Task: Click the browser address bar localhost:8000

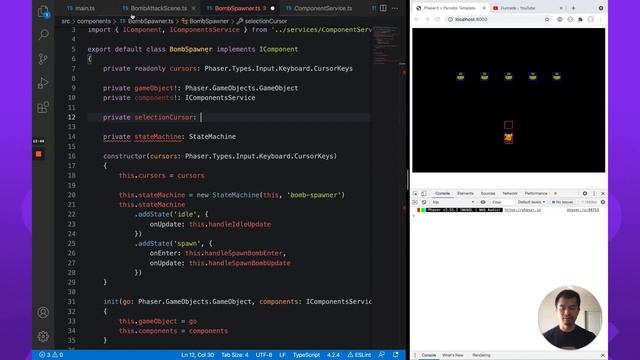Action: tap(471, 19)
